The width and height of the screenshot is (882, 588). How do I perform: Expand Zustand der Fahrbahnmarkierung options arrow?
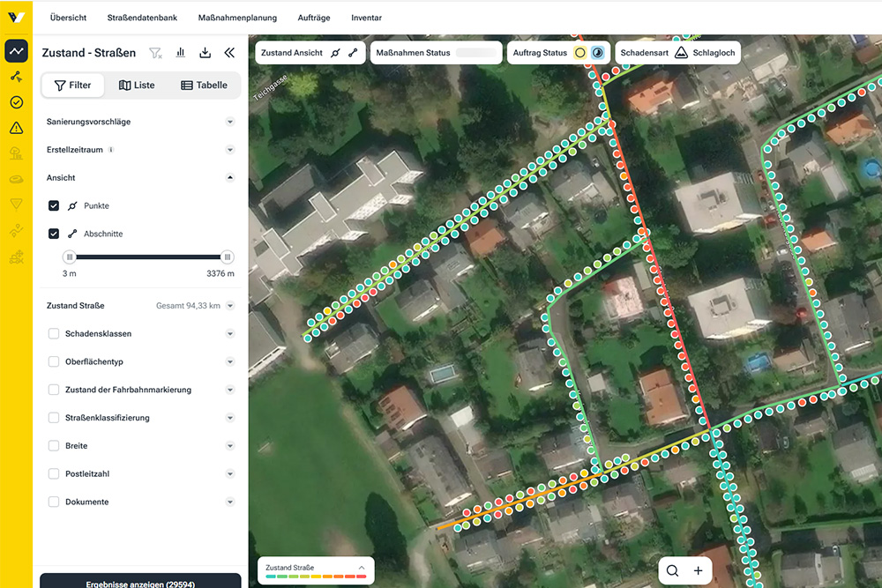pos(230,390)
